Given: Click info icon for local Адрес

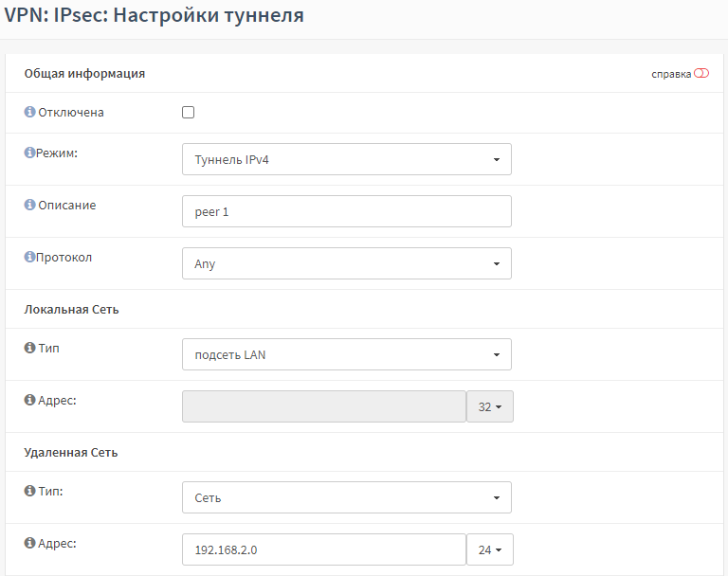Looking at the screenshot, I should pyautogui.click(x=29, y=400).
